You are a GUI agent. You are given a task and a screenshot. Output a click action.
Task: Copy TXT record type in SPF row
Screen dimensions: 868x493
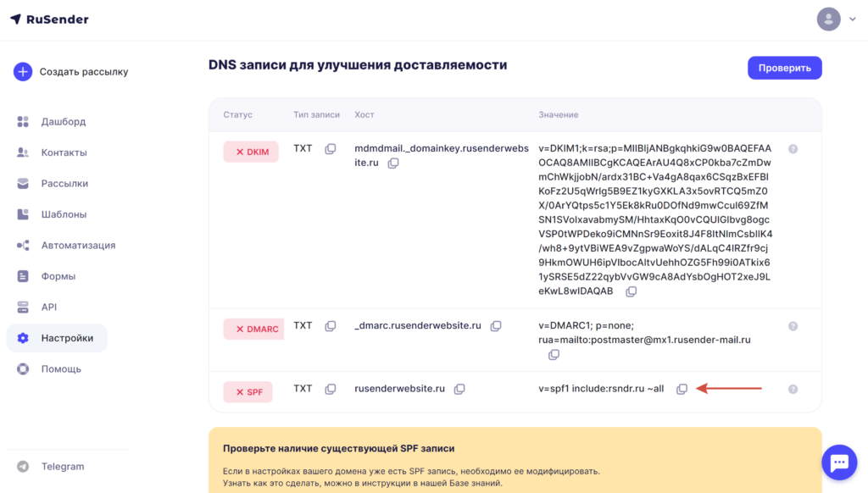click(331, 389)
